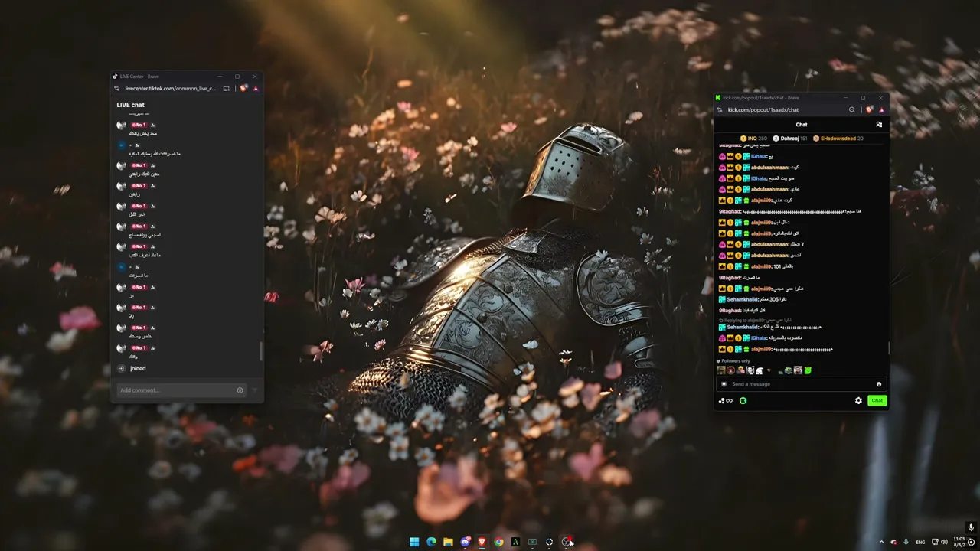Focus the "Send a message" field
980x551 pixels.
point(801,384)
